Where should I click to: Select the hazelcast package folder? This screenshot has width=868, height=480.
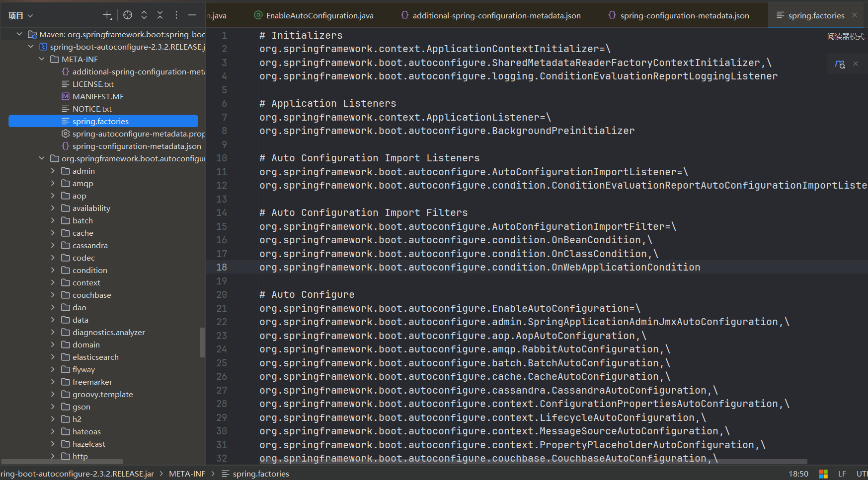[x=83, y=444]
